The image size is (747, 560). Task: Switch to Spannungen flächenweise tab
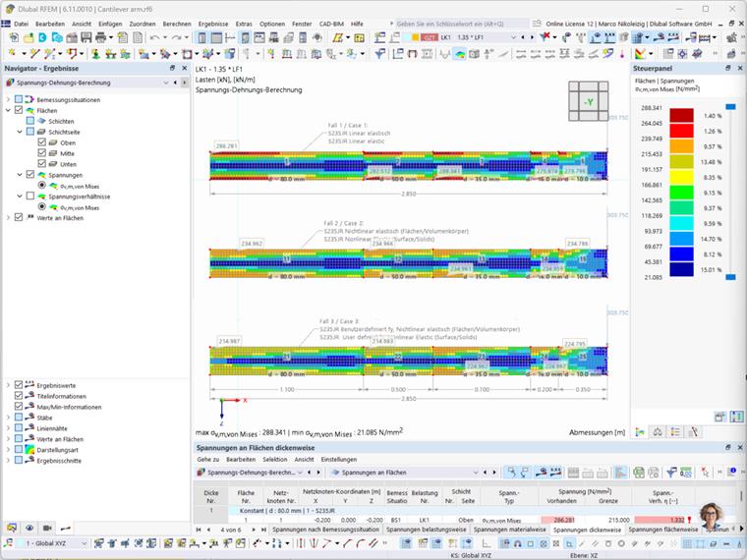[x=662, y=530]
